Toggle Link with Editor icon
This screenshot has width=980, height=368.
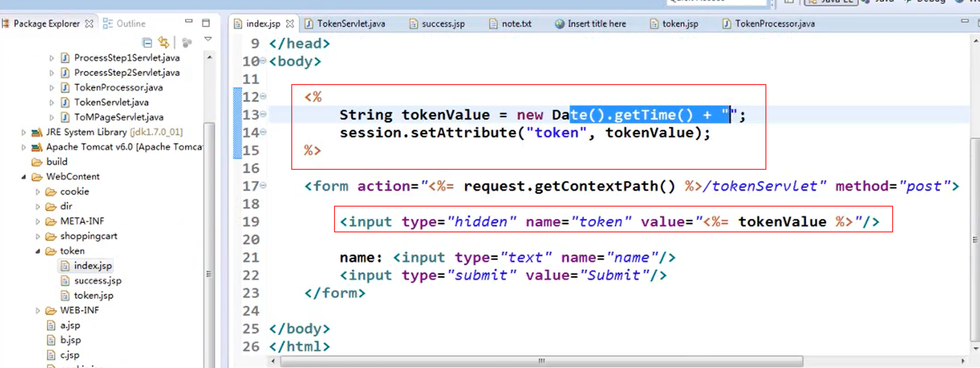click(x=164, y=42)
